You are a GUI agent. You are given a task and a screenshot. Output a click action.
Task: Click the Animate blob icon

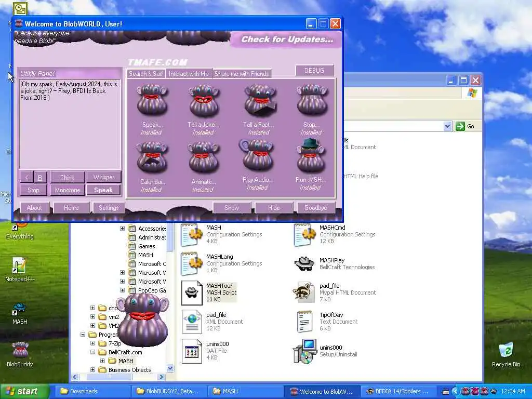[204, 158]
